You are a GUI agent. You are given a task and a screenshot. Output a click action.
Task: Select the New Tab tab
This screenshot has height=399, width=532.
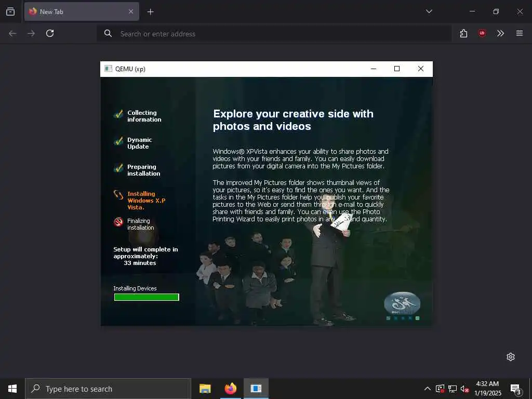pyautogui.click(x=82, y=11)
